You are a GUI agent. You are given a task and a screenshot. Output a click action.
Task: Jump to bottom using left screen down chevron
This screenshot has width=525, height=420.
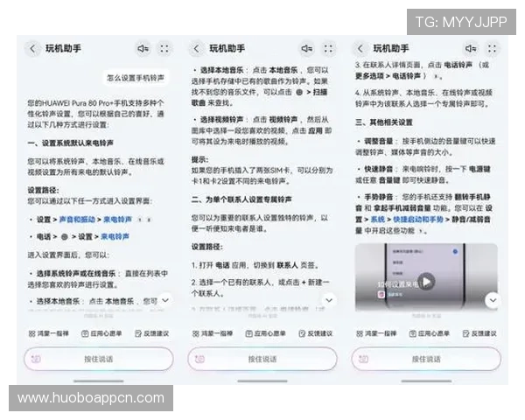pos(165,300)
